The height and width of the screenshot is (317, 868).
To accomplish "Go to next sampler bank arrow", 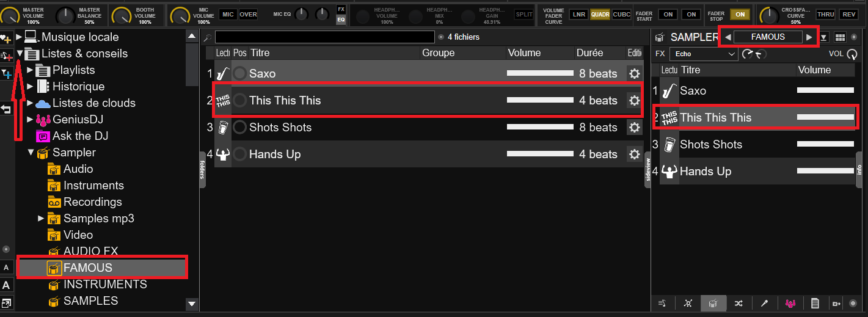I will [809, 37].
